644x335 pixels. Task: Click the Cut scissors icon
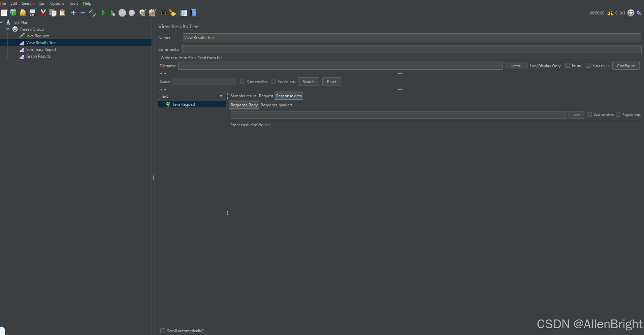tap(43, 13)
